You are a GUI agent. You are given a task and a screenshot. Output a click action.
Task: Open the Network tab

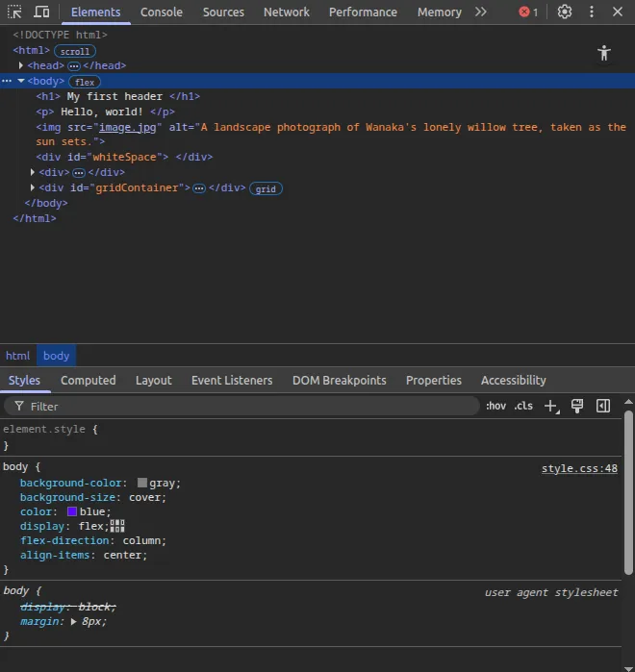pyautogui.click(x=287, y=12)
